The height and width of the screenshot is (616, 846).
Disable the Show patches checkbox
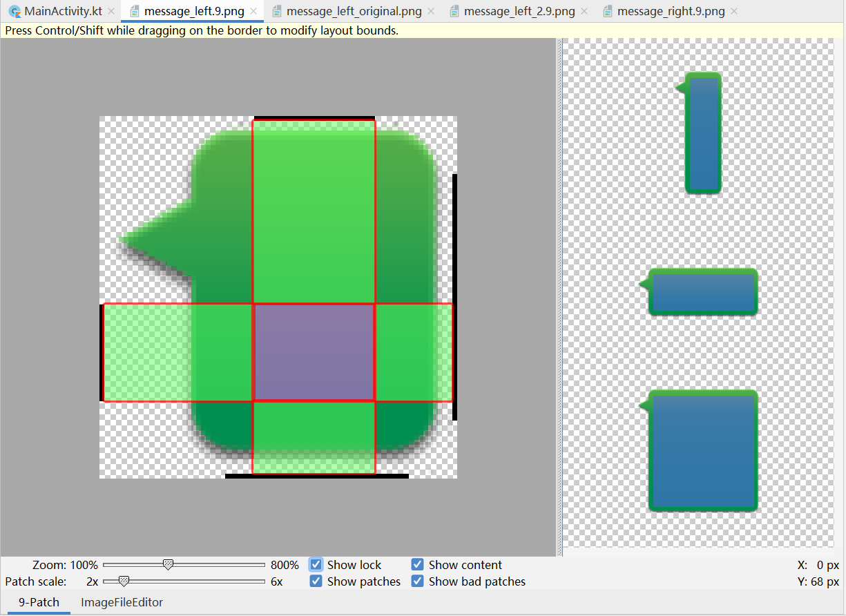click(x=316, y=581)
